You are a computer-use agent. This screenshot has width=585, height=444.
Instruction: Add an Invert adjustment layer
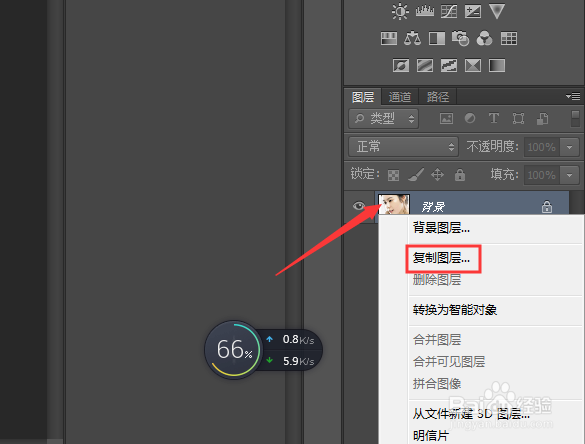(401, 65)
